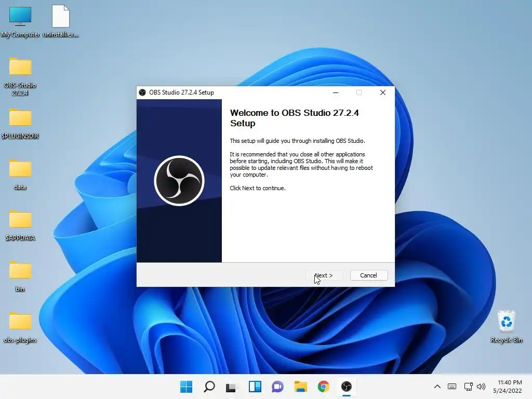Viewport: 532px width, 399px height.
Task: Click the Next button in OBS Setup
Action: pos(324,275)
